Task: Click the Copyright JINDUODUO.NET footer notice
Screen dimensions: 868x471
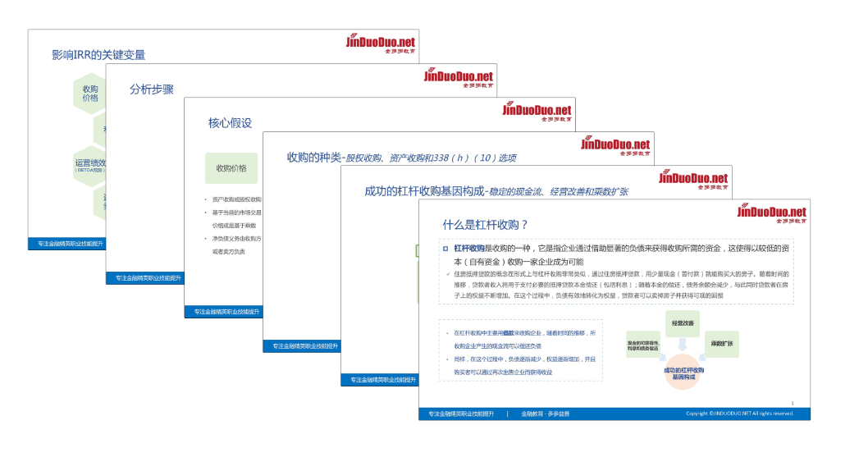Action: point(739,414)
